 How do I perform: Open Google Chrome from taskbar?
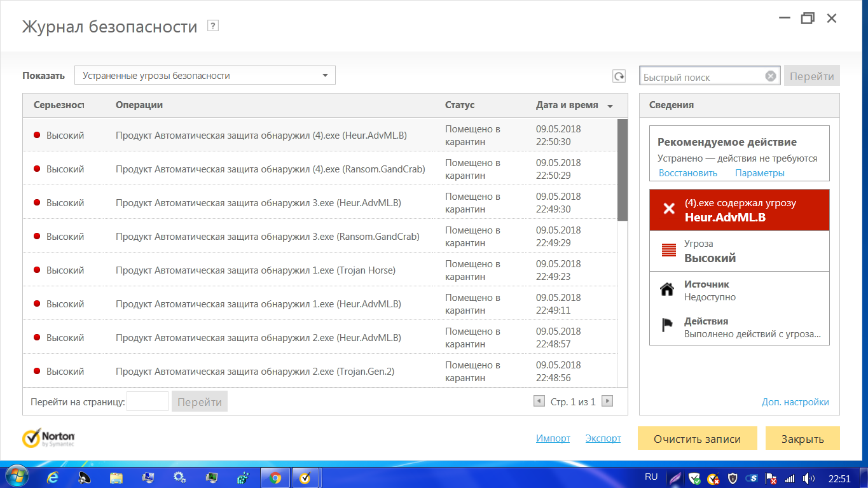point(275,478)
